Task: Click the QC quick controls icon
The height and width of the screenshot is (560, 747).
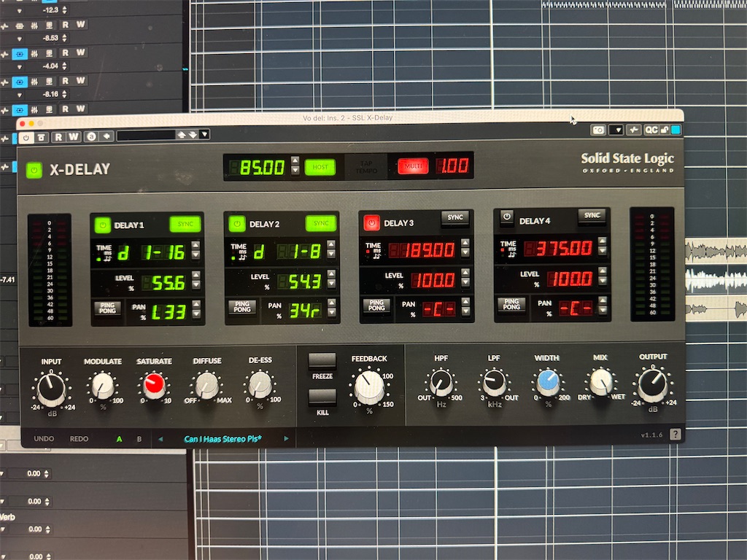Action: (651, 130)
